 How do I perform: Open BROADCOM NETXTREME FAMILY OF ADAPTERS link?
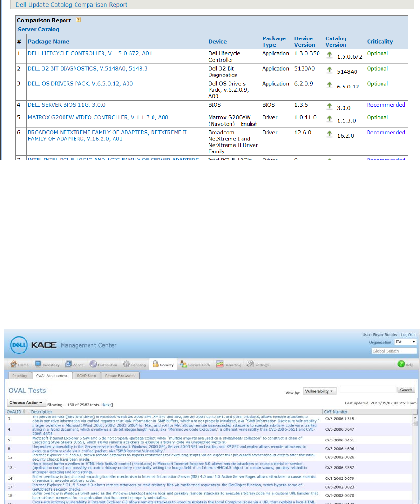coord(107,136)
